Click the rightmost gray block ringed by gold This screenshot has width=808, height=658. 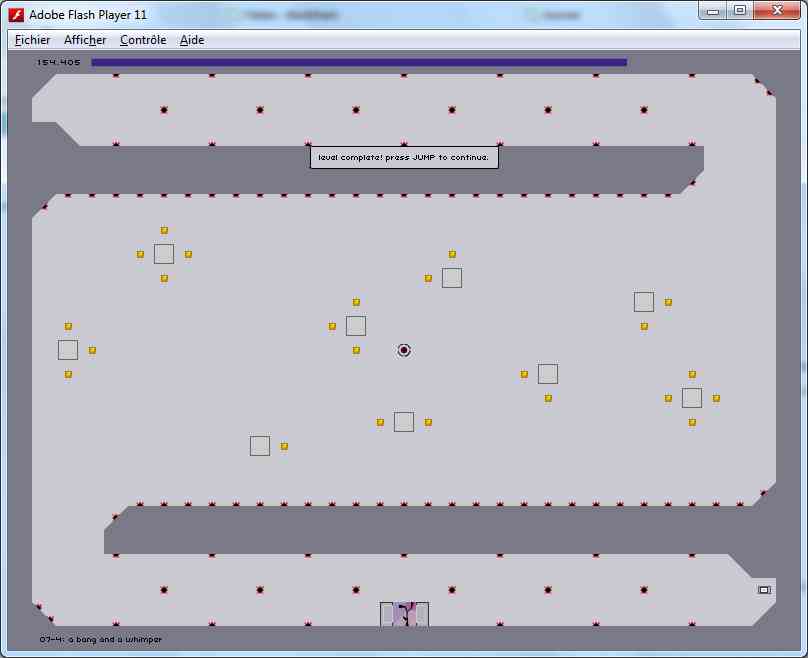point(692,398)
